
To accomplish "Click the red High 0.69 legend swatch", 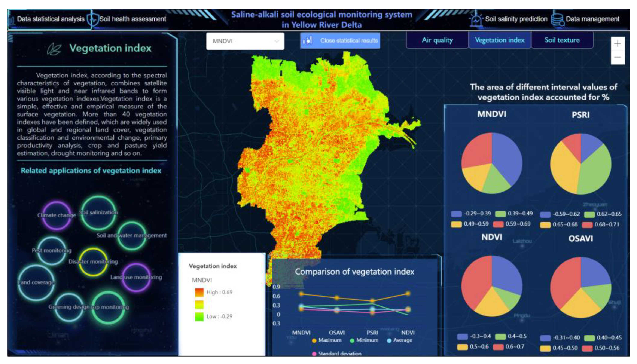I will click(x=199, y=292).
